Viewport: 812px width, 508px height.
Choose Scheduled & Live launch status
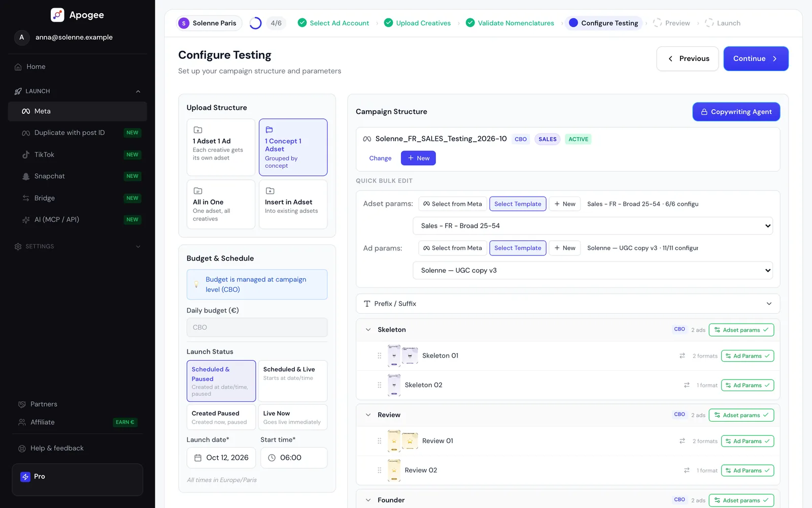click(293, 381)
